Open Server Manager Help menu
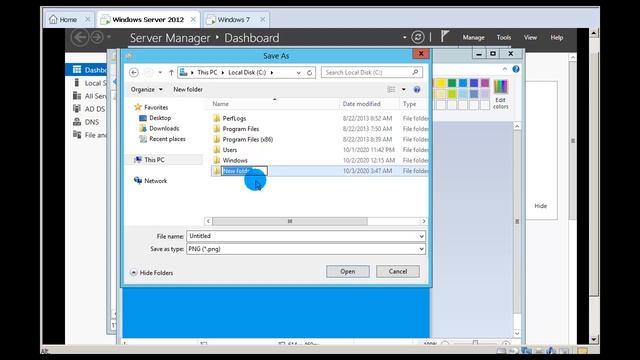 tap(557, 38)
